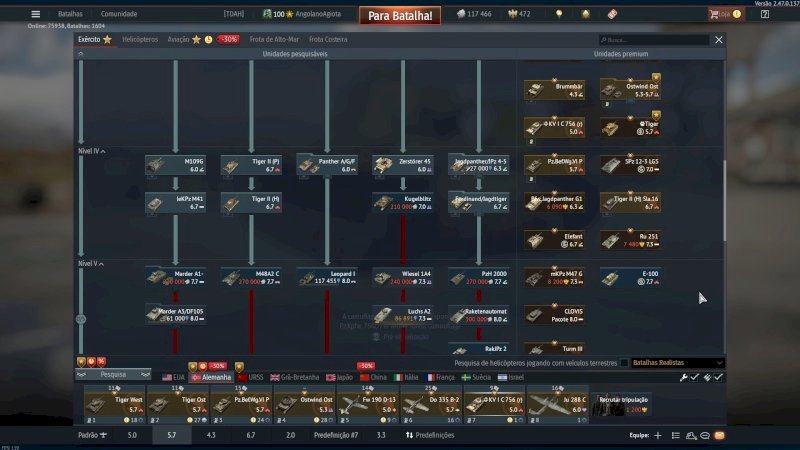Select the Tiger II (P) tank
Viewport: 800px width, 450px height.
251,165
